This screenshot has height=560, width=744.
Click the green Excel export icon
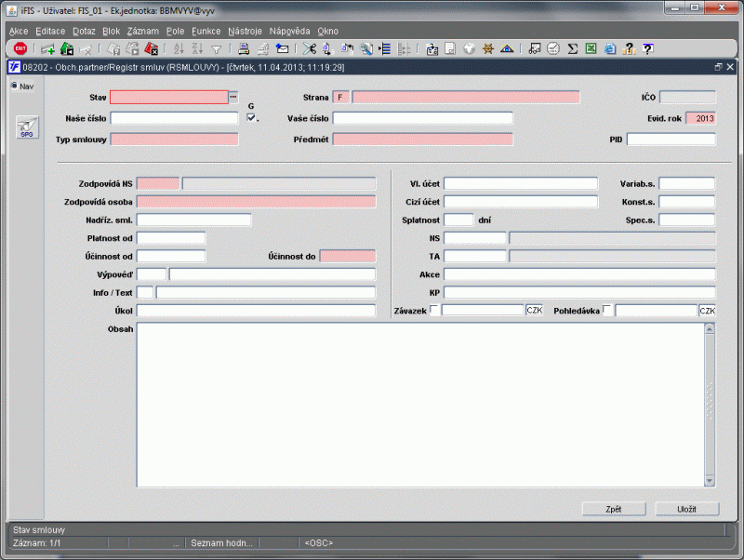(x=591, y=48)
